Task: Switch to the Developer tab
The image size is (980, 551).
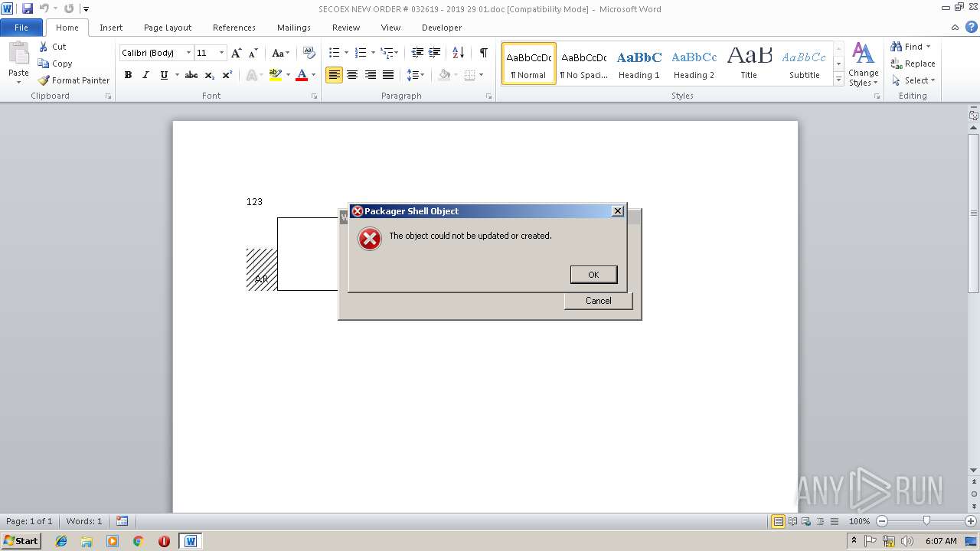Action: pos(442,28)
